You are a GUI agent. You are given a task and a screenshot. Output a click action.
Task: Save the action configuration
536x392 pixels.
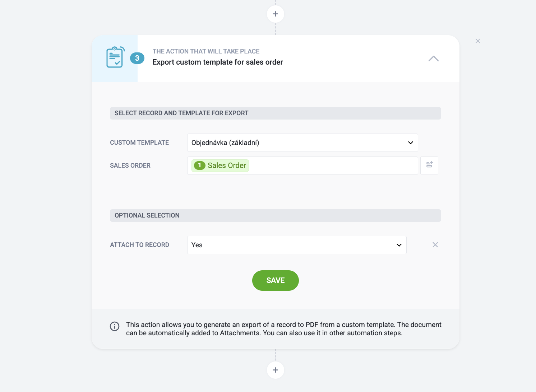[276, 280]
